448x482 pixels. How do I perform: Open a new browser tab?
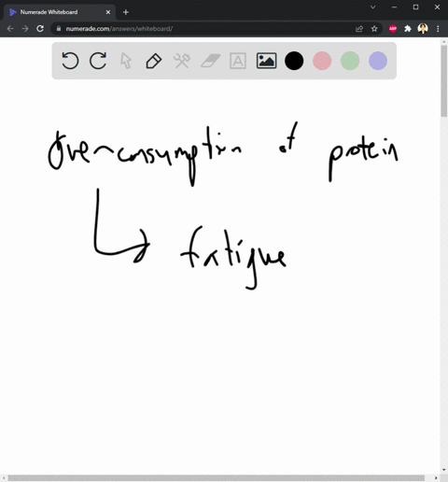pos(126,12)
